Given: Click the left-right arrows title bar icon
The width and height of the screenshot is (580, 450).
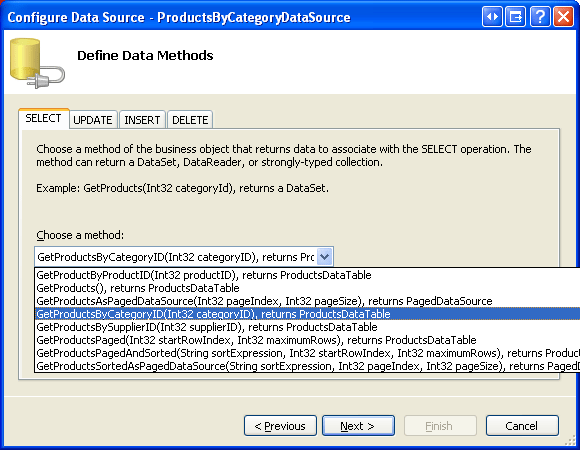Looking at the screenshot, I should click(492, 17).
